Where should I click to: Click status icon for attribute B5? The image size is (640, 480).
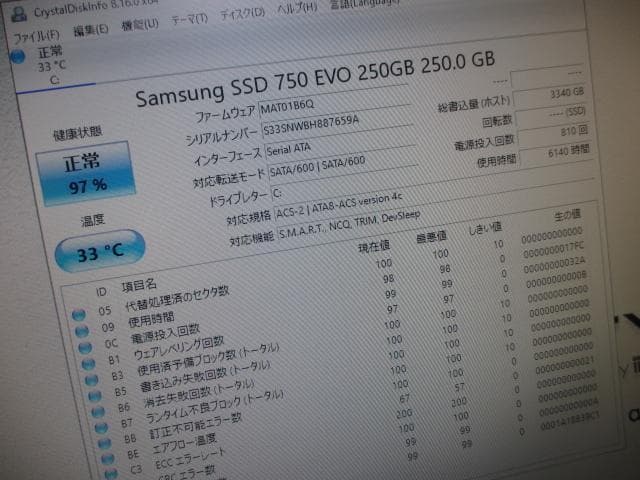click(95, 396)
